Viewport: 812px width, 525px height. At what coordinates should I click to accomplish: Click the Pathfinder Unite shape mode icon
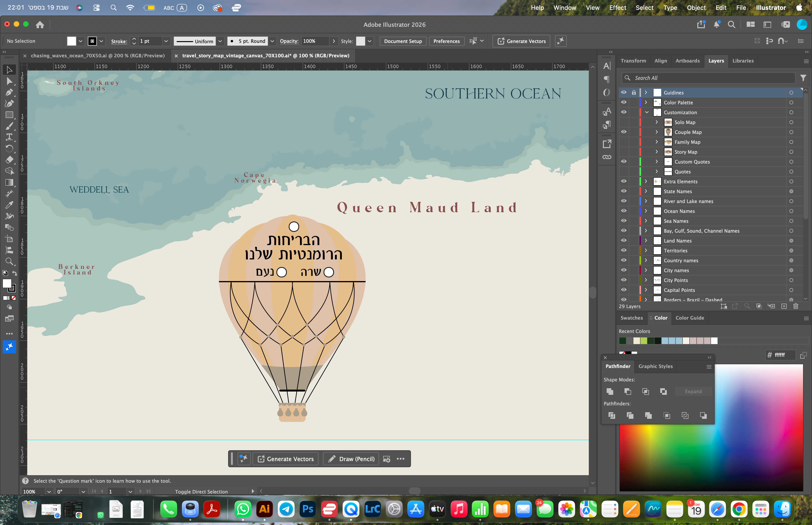point(610,391)
